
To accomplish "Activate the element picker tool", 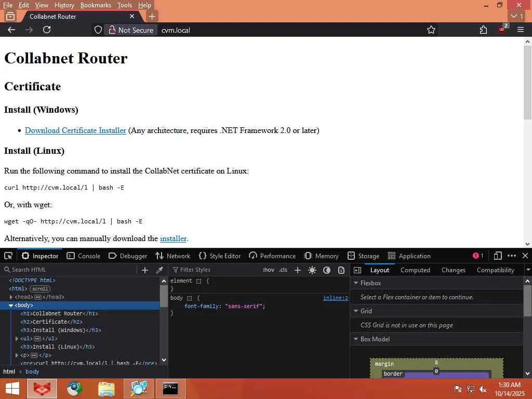I will [x=8, y=256].
